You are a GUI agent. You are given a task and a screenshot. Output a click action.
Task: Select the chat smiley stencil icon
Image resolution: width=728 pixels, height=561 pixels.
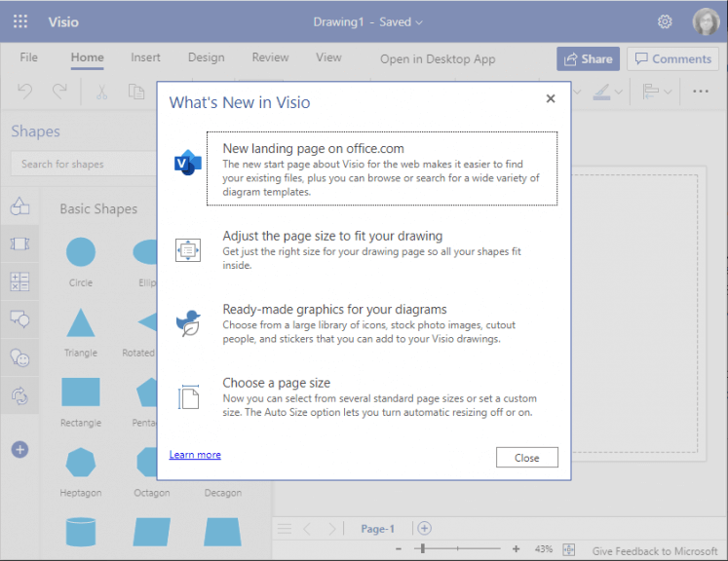click(19, 357)
